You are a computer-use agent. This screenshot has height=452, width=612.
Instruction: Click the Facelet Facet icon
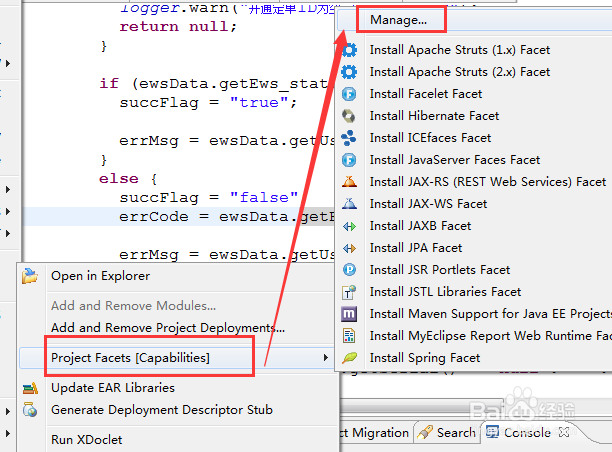click(x=349, y=94)
